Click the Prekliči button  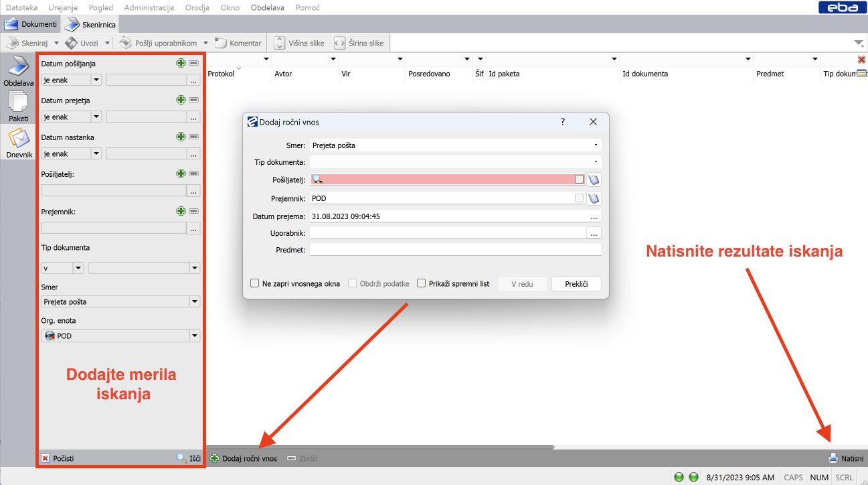576,284
